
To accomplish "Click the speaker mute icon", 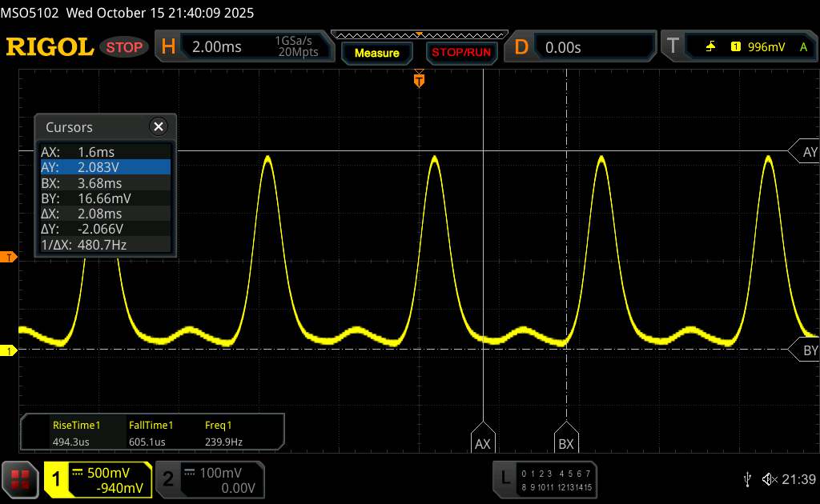I will pyautogui.click(x=769, y=479).
